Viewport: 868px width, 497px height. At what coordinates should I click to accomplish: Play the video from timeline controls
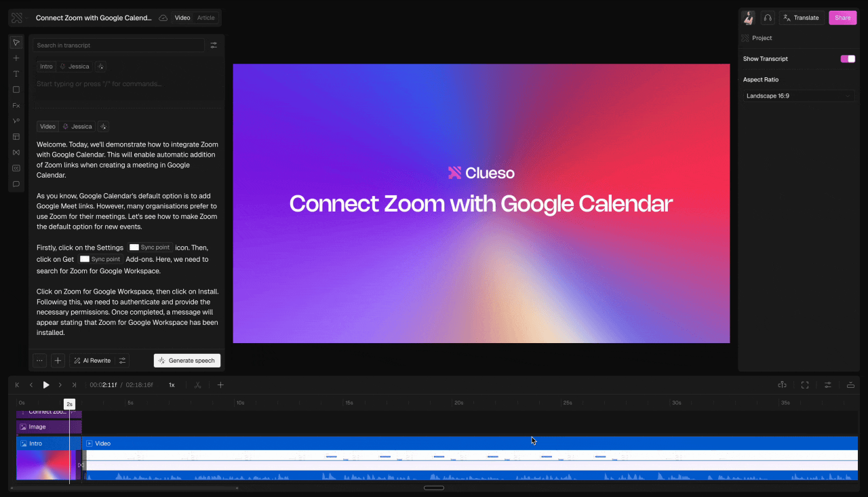click(x=46, y=385)
